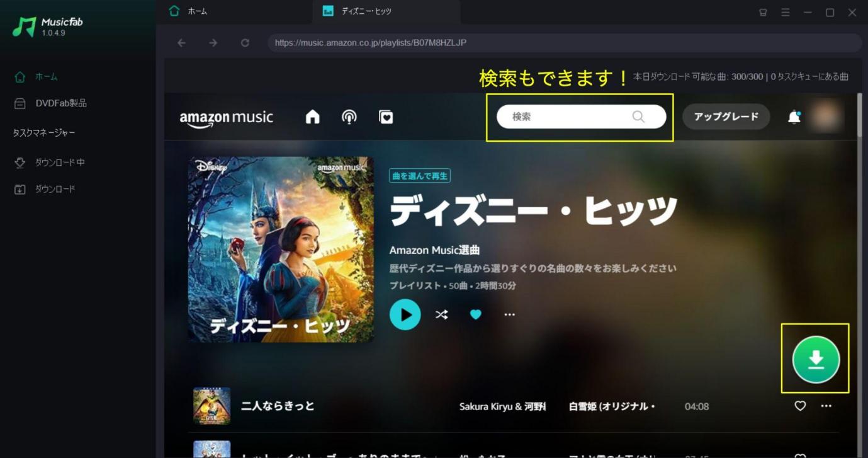Open the blurred profile avatar
868x458 pixels.
click(826, 117)
